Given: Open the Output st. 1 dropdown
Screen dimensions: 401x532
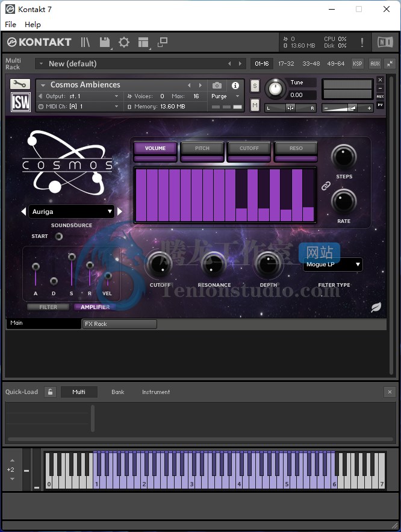Looking at the screenshot, I should pyautogui.click(x=79, y=96).
